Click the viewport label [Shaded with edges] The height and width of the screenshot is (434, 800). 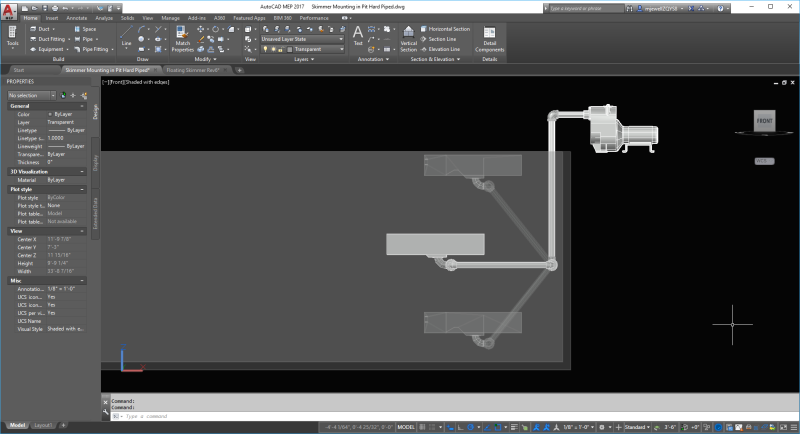coord(147,82)
